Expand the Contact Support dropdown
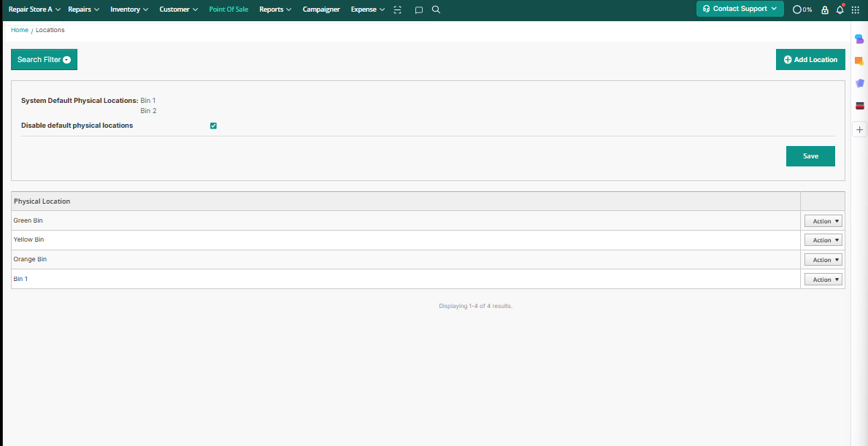The image size is (868, 446). click(740, 9)
